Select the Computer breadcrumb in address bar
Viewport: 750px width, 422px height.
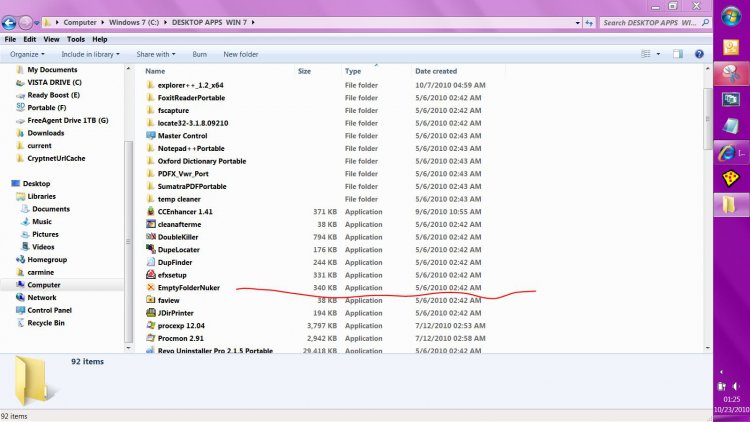pyautogui.click(x=80, y=22)
